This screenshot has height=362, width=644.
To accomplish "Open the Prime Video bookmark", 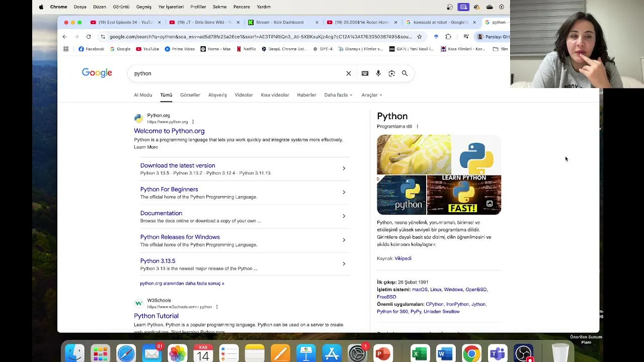I will (x=179, y=49).
